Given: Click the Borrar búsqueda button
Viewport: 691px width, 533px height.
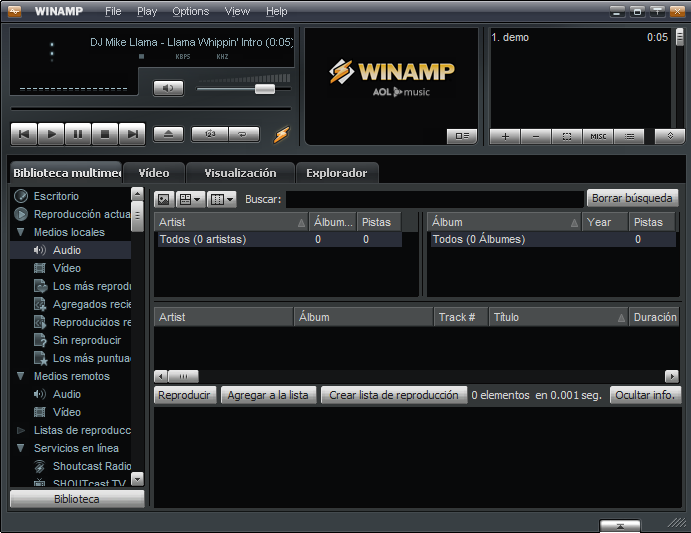Looking at the screenshot, I should click(x=633, y=198).
